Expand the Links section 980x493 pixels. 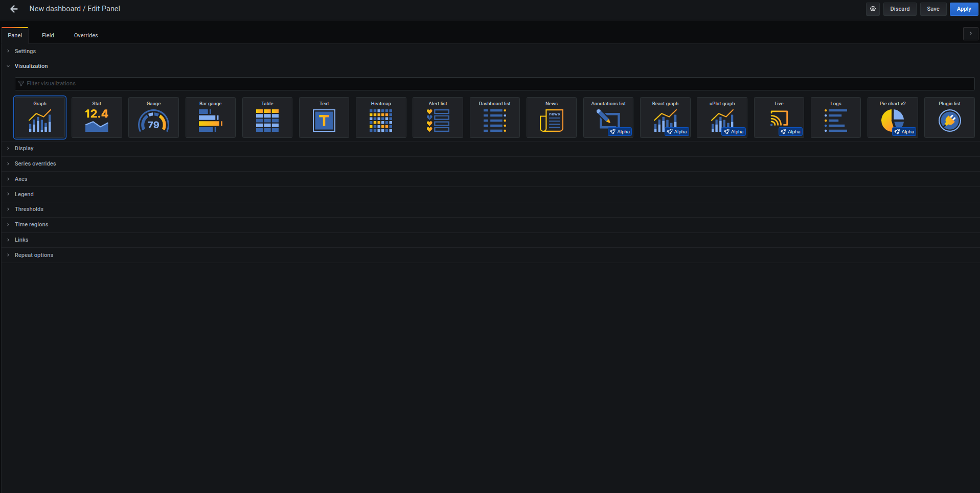click(x=490, y=240)
